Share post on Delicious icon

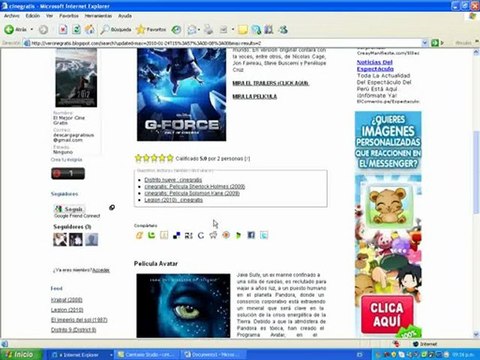coord(176,235)
